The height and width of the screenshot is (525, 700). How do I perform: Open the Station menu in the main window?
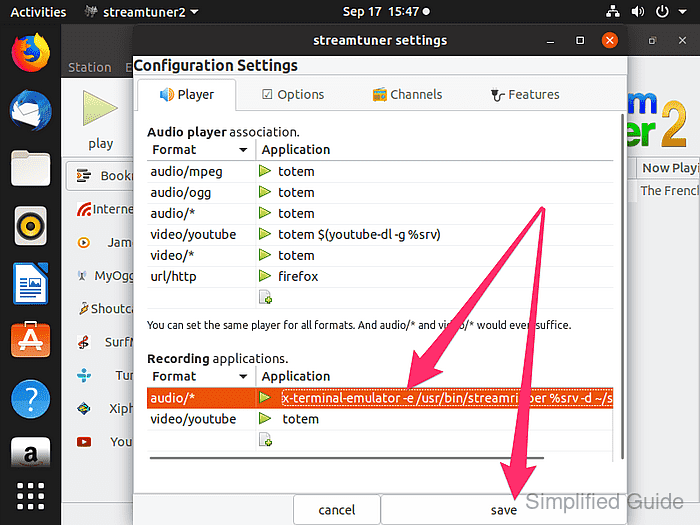pos(90,67)
